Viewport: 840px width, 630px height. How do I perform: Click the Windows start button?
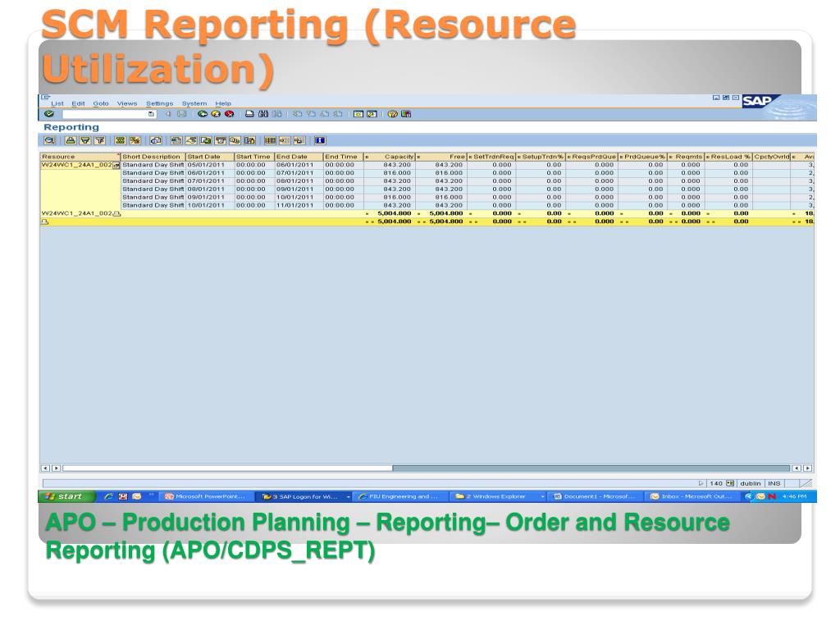(67, 496)
